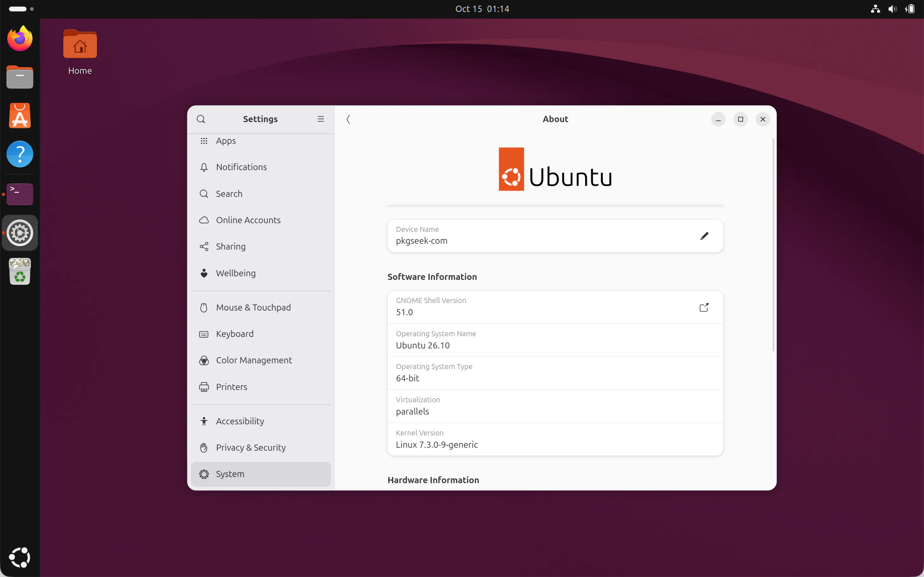Go to Printers settings
The height and width of the screenshot is (577, 924).
point(261,387)
